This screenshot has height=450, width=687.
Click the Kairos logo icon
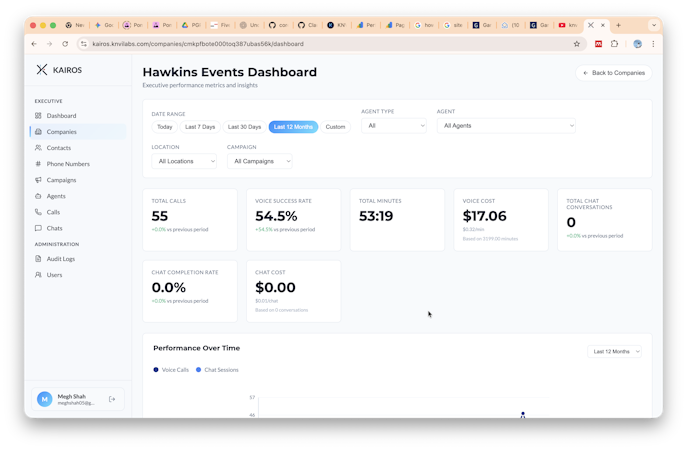click(42, 70)
